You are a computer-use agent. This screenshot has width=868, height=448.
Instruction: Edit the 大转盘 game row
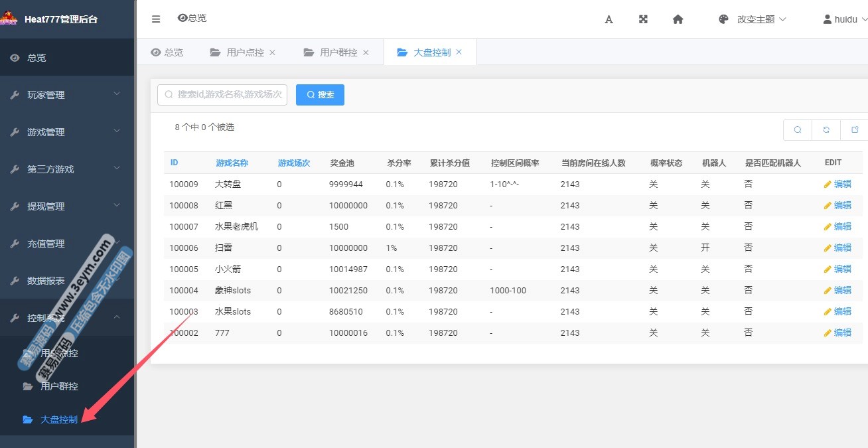tap(837, 185)
